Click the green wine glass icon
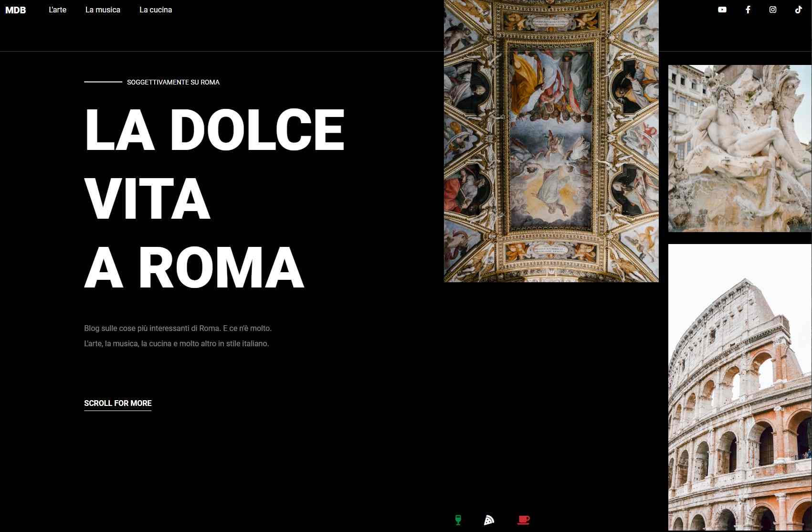Viewport: 812px width, 532px height. pyautogui.click(x=458, y=520)
